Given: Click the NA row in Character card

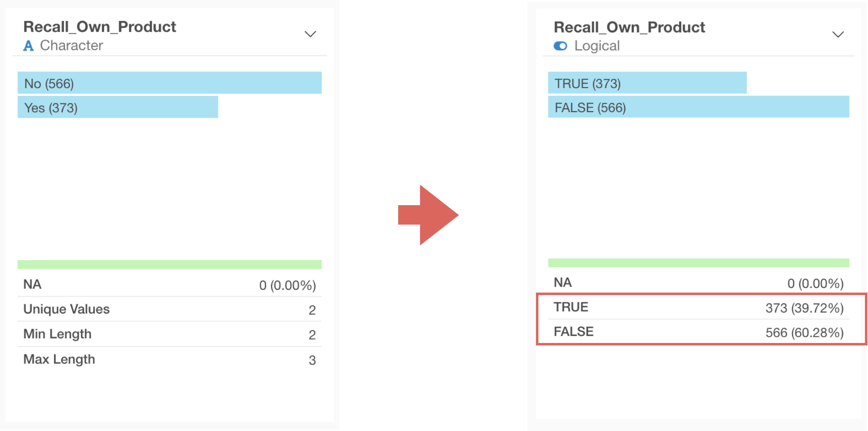Looking at the screenshot, I should pos(169,285).
